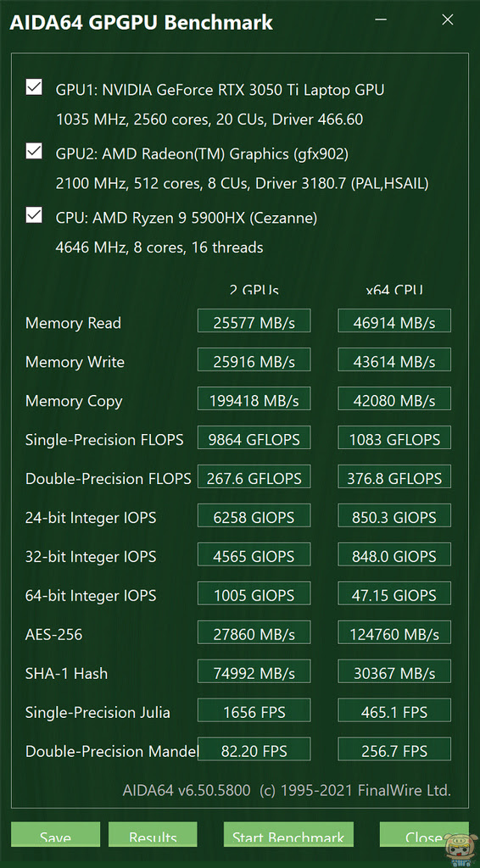
Task: Click the CPU AES-256 124760 MB/s result
Action: point(394,632)
